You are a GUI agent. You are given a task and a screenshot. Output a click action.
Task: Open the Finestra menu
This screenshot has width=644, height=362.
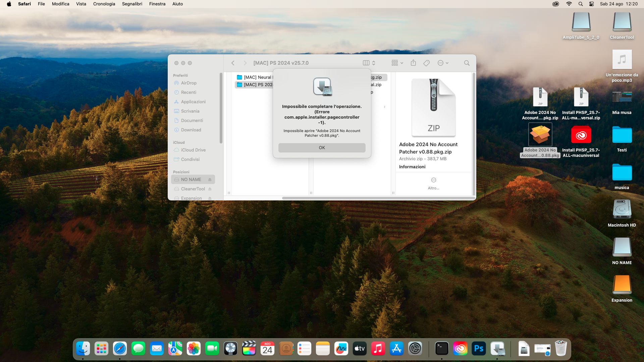point(157,4)
